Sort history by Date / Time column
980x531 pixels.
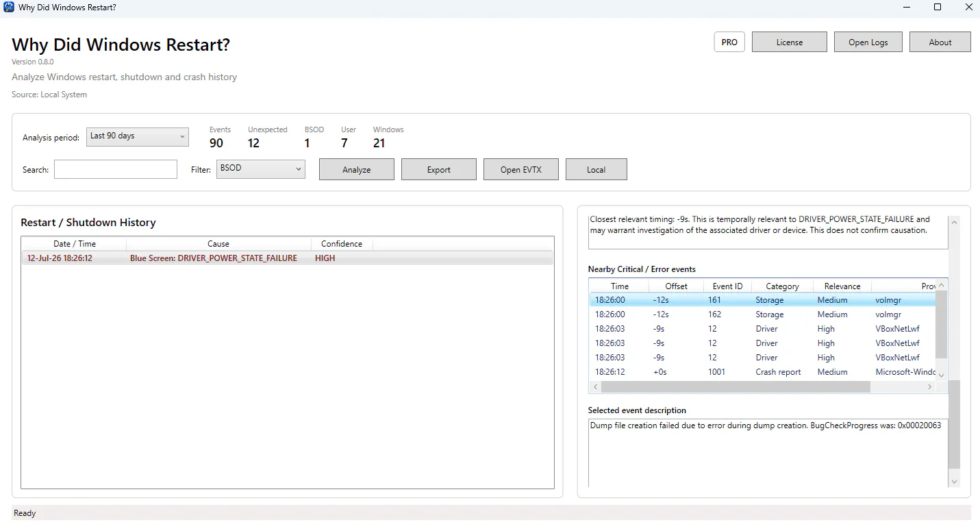click(74, 244)
